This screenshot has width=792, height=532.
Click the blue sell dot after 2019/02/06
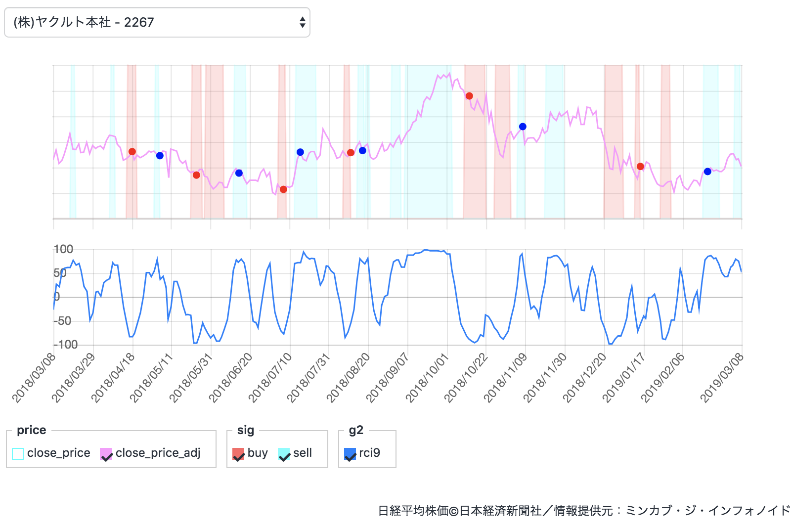[707, 172]
